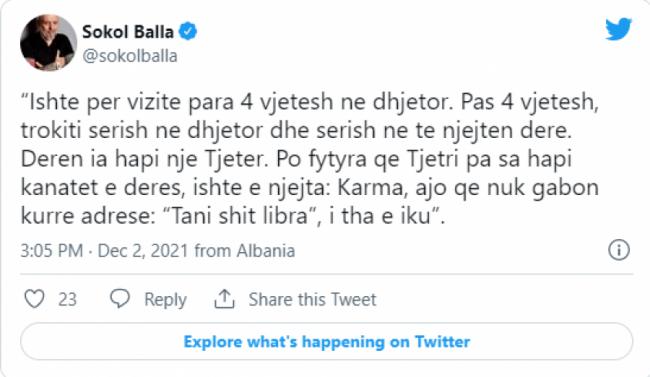Image resolution: width=650 pixels, height=377 pixels.
Task: Click 'Explore what's happening on Twitter'
Action: click(327, 342)
